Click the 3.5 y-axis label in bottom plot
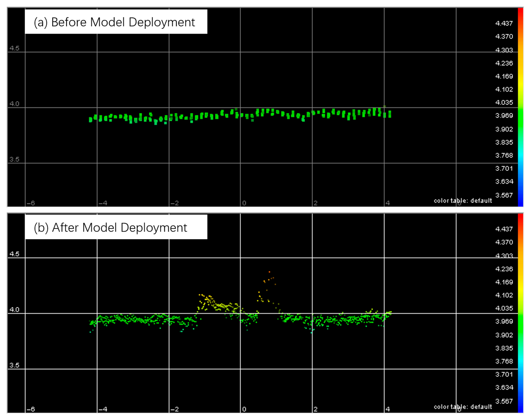The width and height of the screenshot is (529, 420). [14, 365]
